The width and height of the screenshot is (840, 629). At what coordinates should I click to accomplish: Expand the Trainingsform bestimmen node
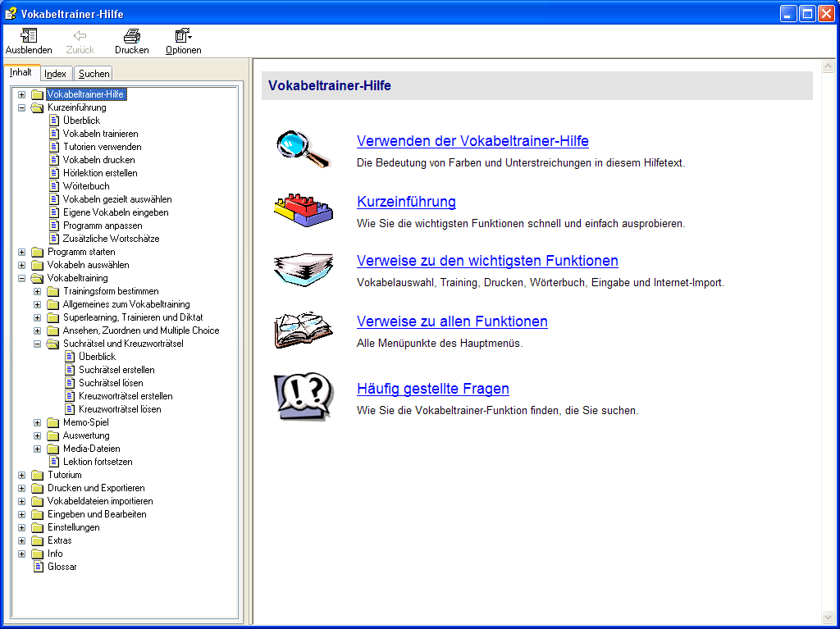[38, 291]
